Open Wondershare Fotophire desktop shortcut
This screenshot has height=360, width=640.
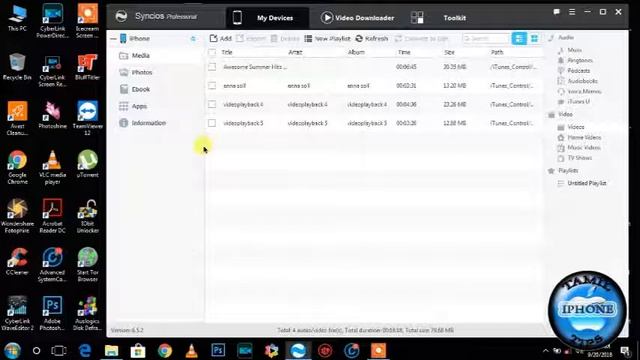coord(17,216)
